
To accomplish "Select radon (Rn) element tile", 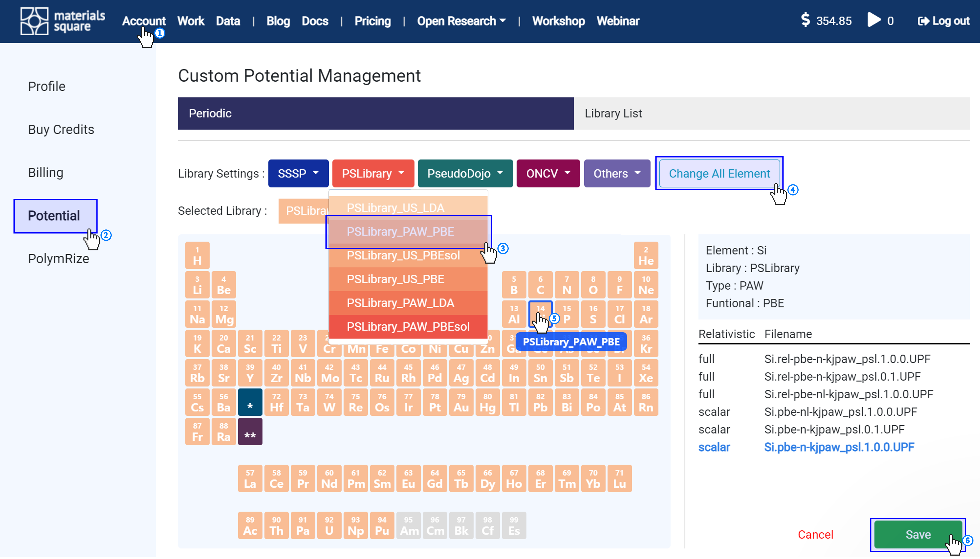I will [646, 402].
